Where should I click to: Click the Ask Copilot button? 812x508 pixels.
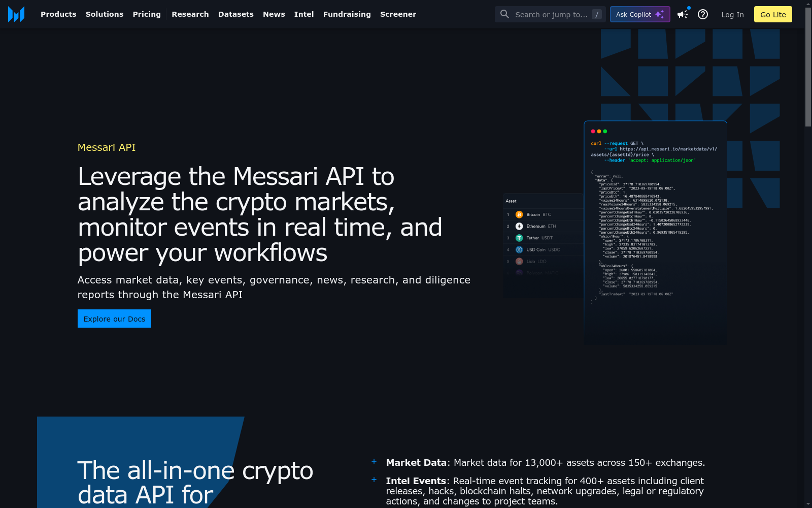click(640, 14)
